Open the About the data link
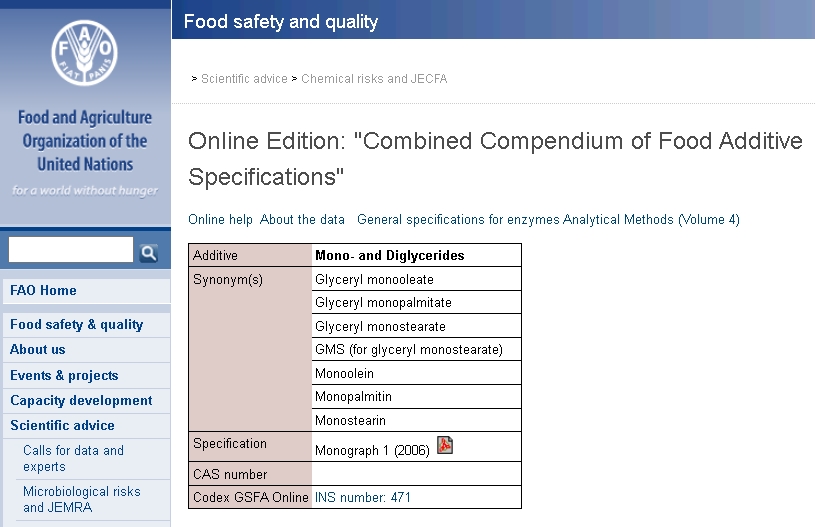This screenshot has height=527, width=815. coord(302,220)
